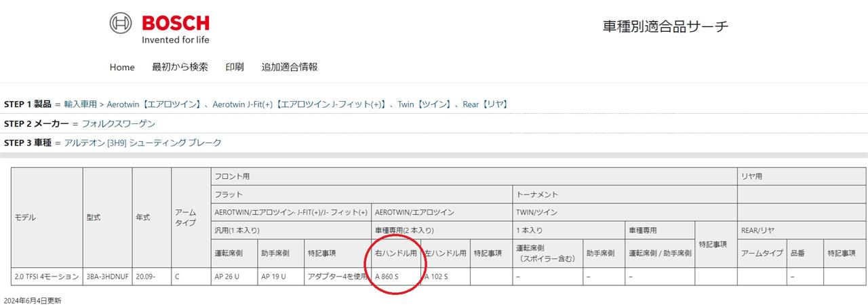868x305 pixels.
Task: Select 最初から検索 in navigation
Action: point(180,67)
